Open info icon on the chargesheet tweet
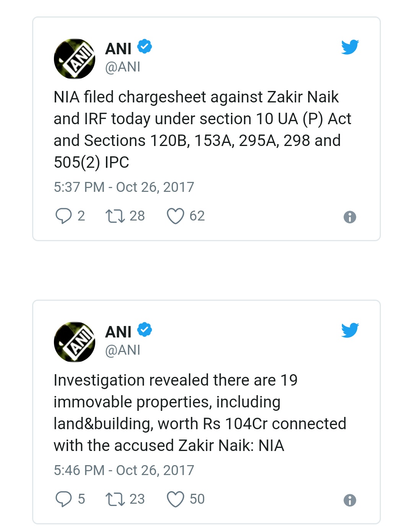The width and height of the screenshot is (413, 532). click(x=350, y=217)
